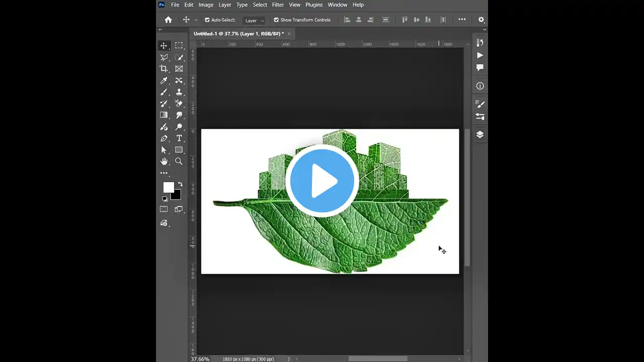This screenshot has height=362, width=644.
Task: Select the Brush tool
Action: point(164,92)
